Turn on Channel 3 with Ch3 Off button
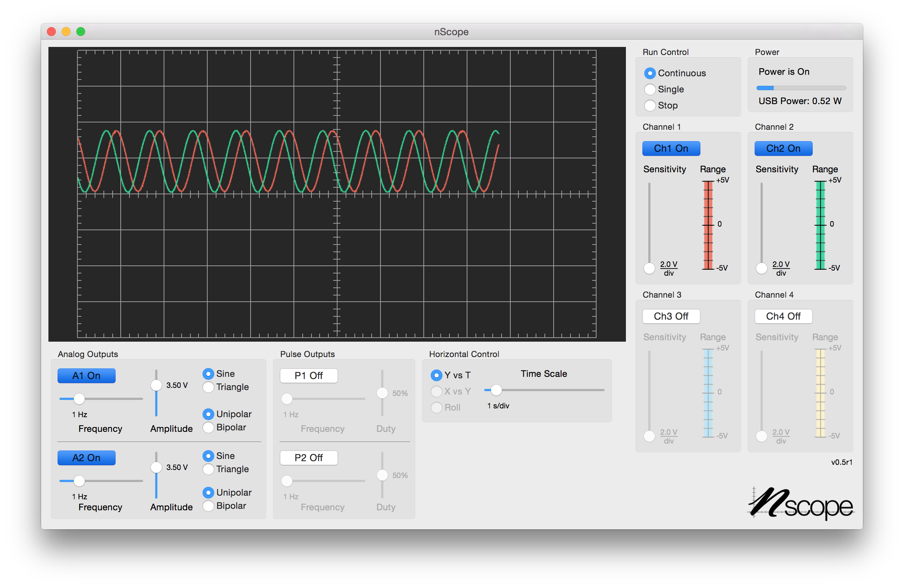The image size is (904, 588). [671, 316]
